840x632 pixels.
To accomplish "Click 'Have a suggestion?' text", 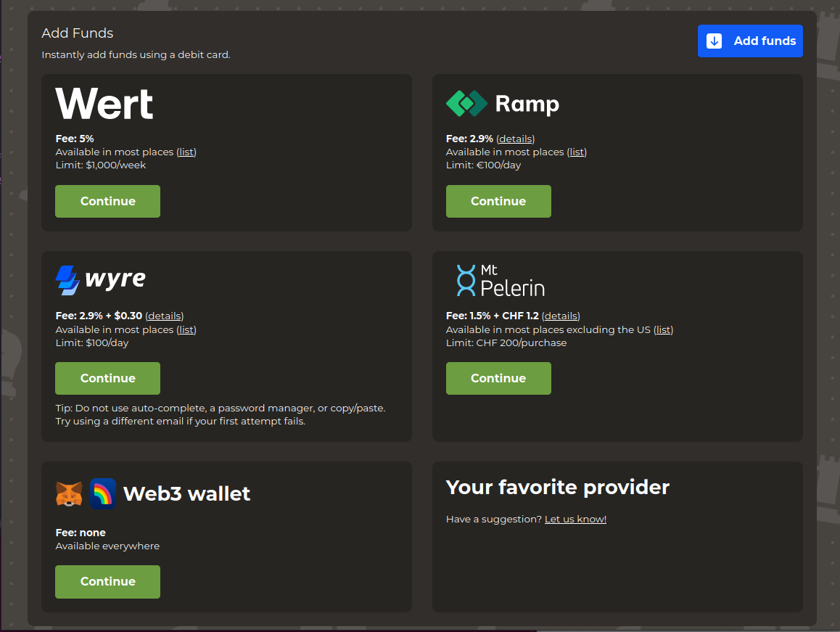I will [494, 519].
